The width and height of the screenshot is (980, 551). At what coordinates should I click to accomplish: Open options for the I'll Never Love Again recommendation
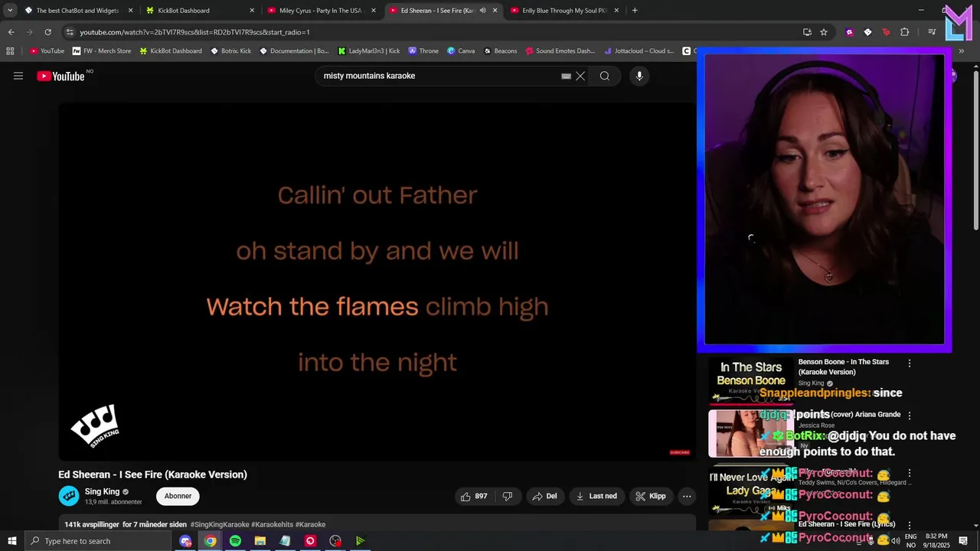(x=910, y=474)
